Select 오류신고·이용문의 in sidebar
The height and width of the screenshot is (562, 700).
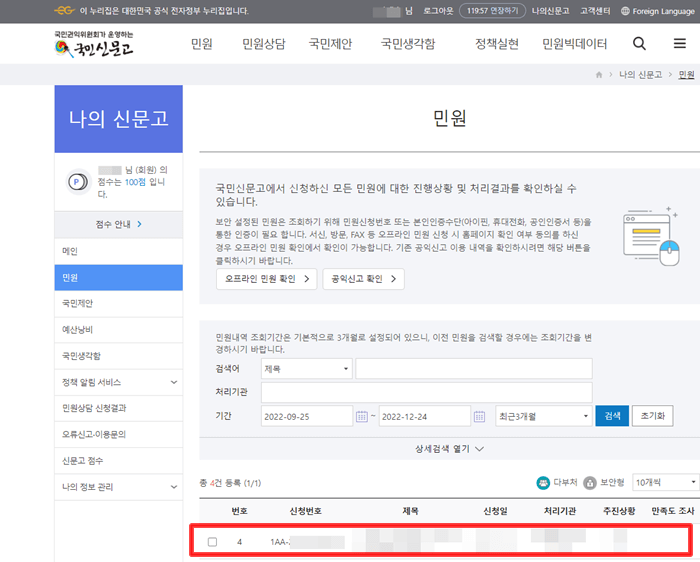[118, 434]
